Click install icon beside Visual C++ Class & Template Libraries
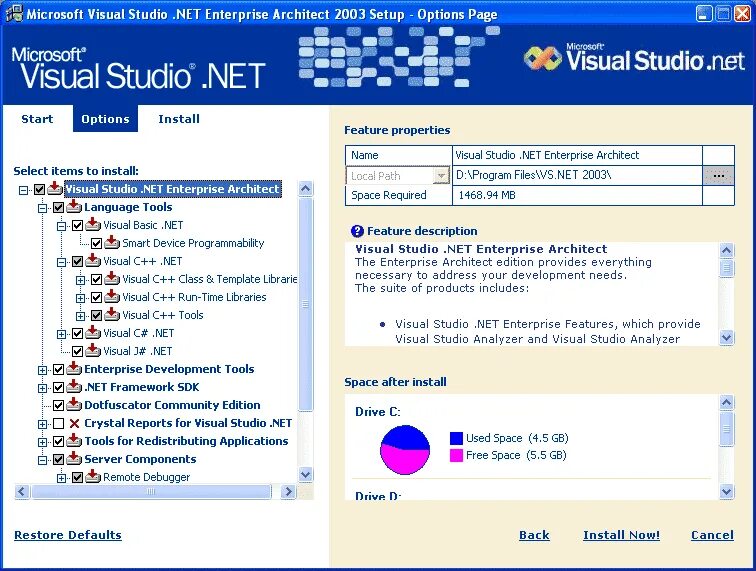756x571 pixels. click(112, 279)
